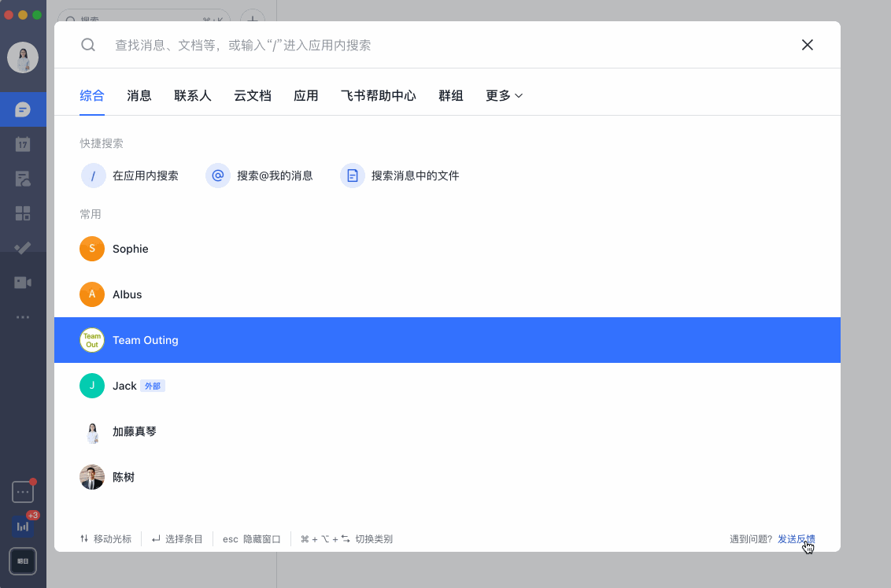
Task: Select 搜索@我的消息 quick search
Action: 275,176
